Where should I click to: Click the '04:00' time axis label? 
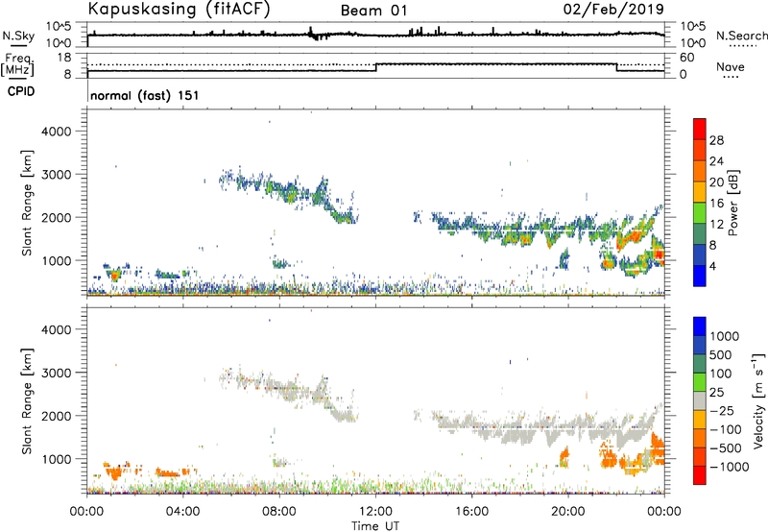(183, 512)
